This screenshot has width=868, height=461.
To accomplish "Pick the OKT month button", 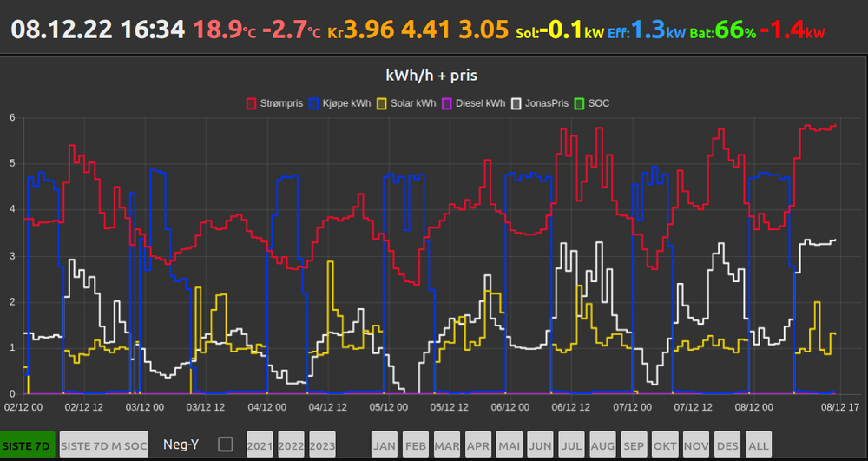I will click(x=665, y=445).
